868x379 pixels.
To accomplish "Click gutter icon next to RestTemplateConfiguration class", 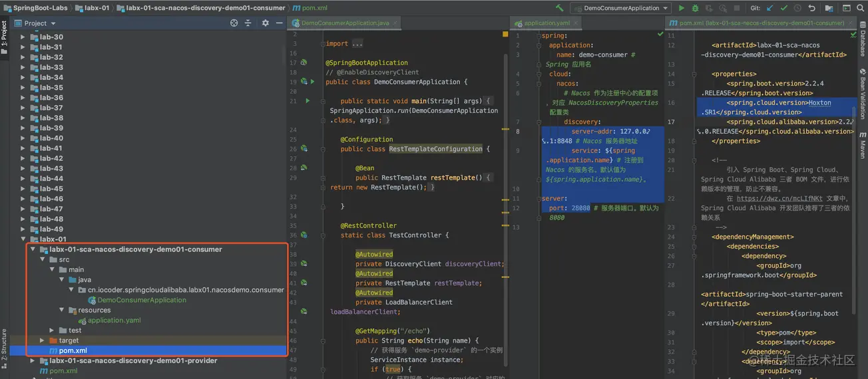I will pos(304,149).
